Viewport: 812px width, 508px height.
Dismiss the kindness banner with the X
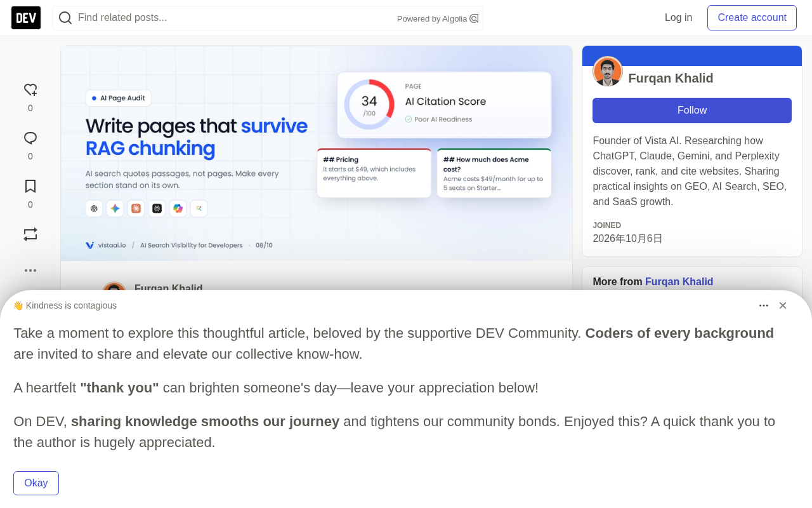point(783,305)
